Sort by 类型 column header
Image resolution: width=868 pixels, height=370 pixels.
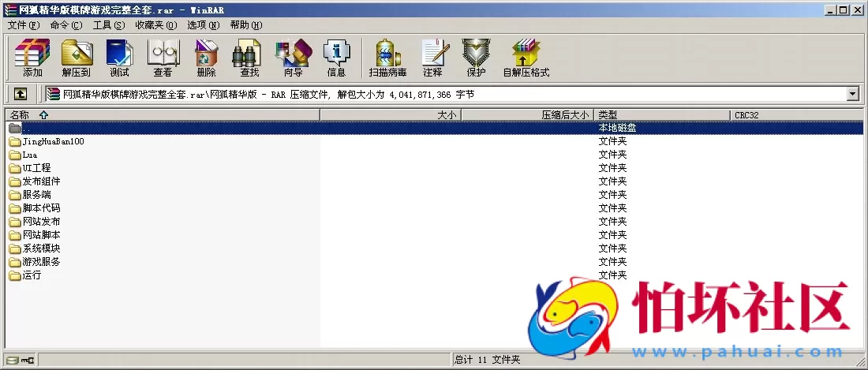[x=662, y=115]
